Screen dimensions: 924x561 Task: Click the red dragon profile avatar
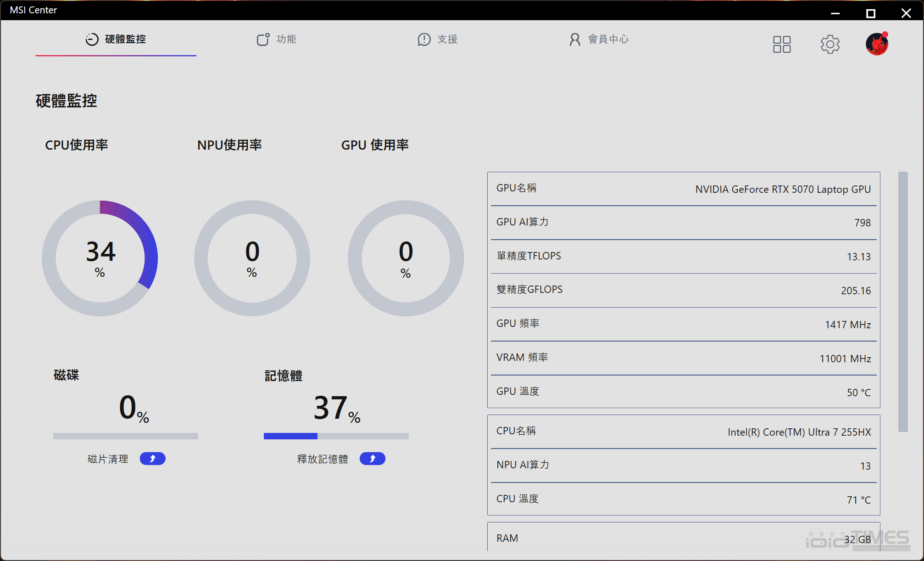(877, 44)
